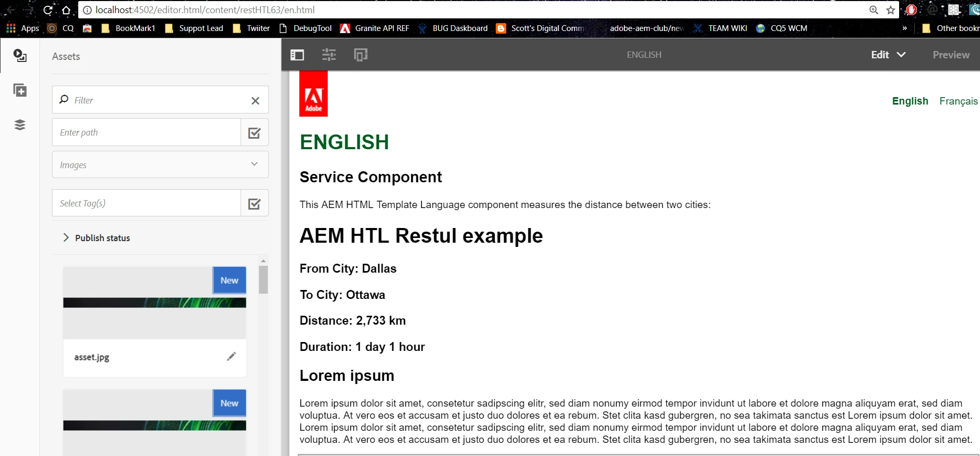
Task: Edit asset.jpg with the pencil icon
Action: pos(231,357)
